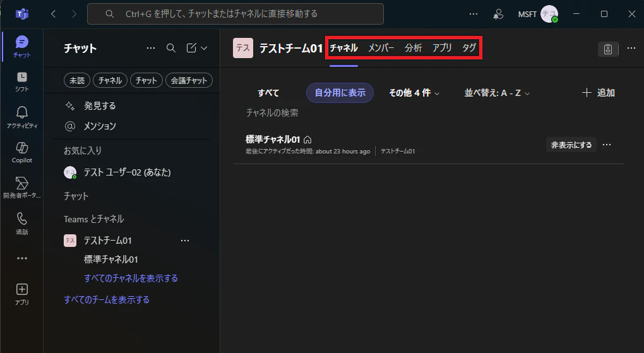Click the テストチーム01 team avatar in header

point(242,48)
